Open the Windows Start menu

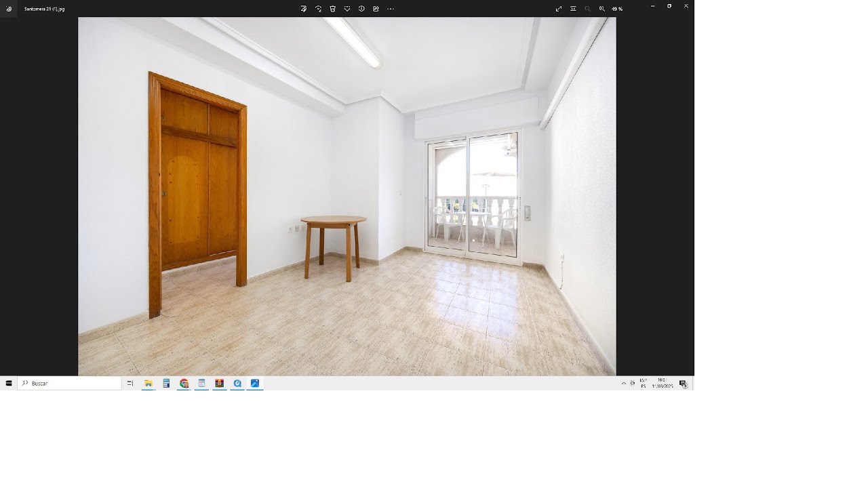[x=8, y=383]
